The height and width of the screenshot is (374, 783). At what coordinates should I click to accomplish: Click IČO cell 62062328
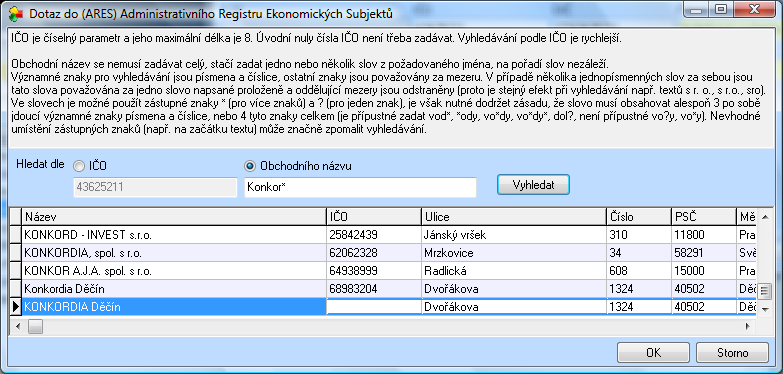(374, 253)
